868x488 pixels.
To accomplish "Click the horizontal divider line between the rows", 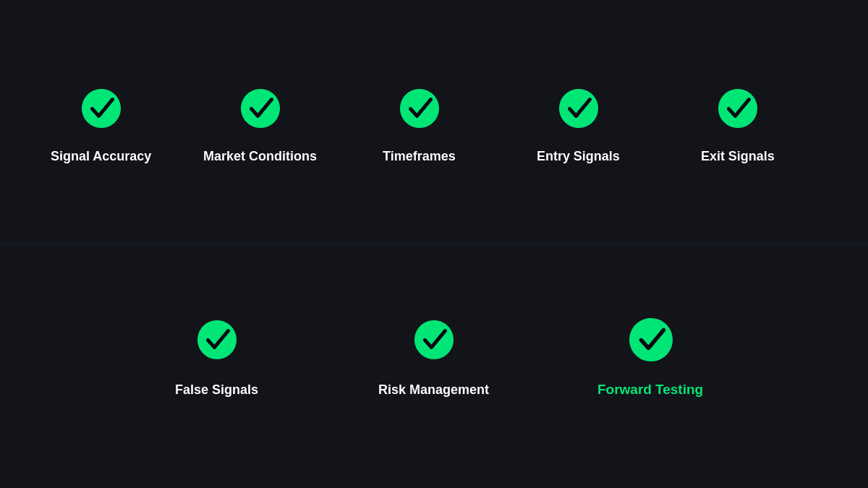I will tap(434, 244).
